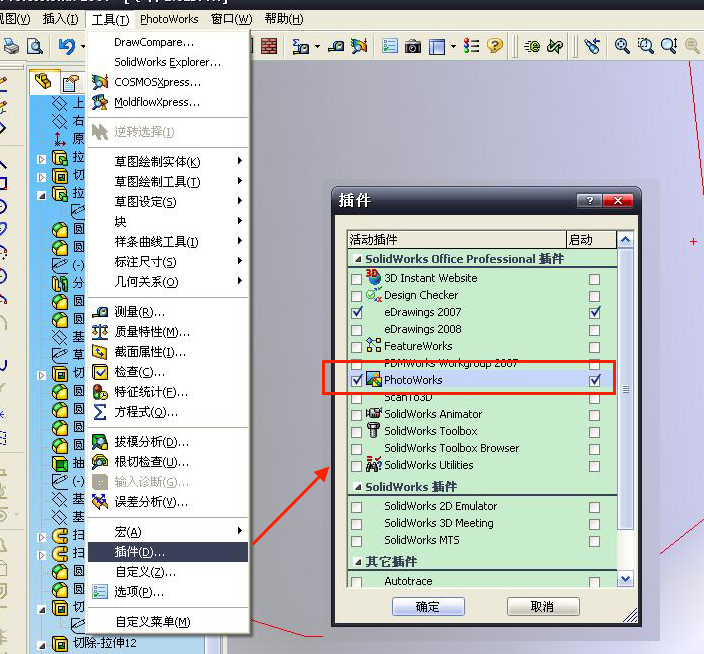This screenshot has width=704, height=654.
Task: Collapse the SolidWorks 插件 group
Action: pyautogui.click(x=358, y=487)
